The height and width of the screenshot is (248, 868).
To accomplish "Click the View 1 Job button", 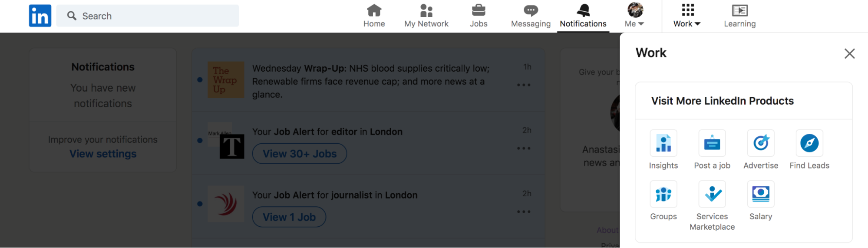I will pos(289,217).
